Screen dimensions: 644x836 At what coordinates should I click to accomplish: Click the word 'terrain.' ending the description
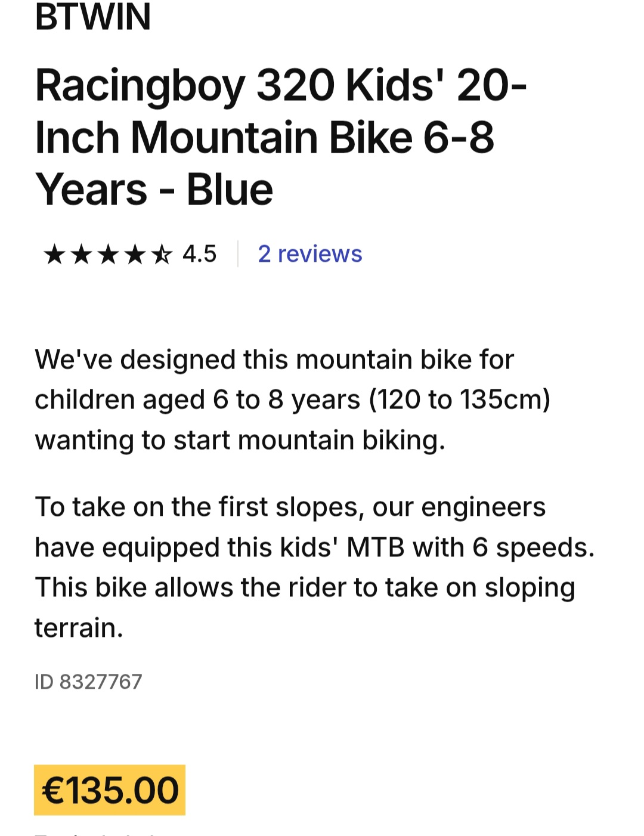pos(79,628)
